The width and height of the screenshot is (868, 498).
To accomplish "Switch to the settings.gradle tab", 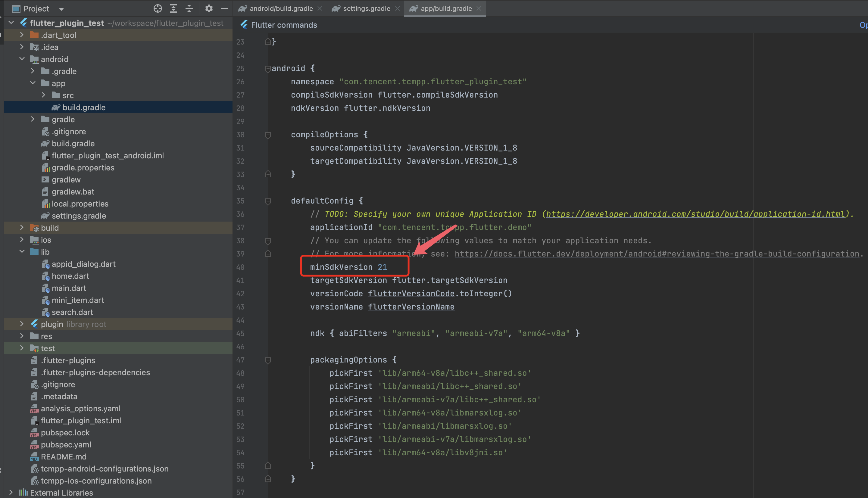I will pyautogui.click(x=366, y=8).
